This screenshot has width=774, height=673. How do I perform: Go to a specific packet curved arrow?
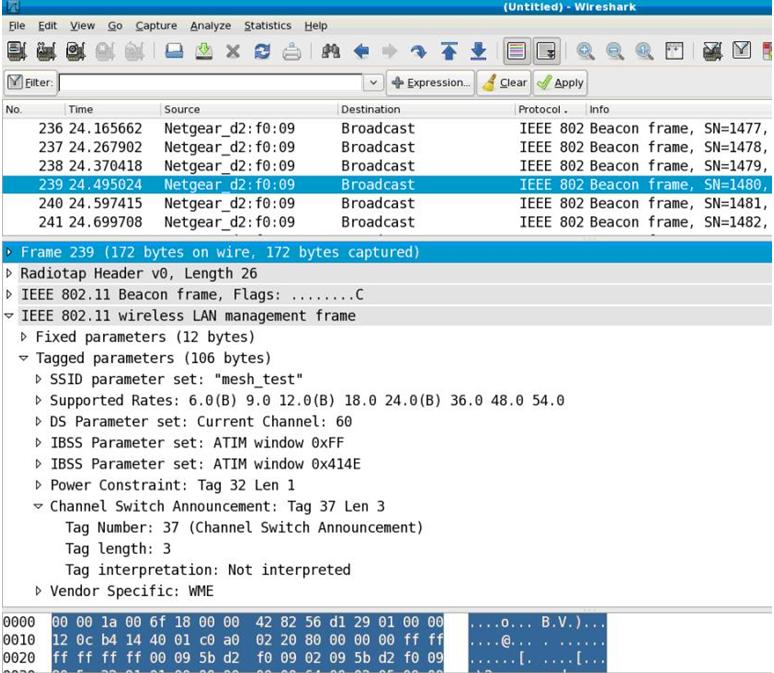pos(419,51)
